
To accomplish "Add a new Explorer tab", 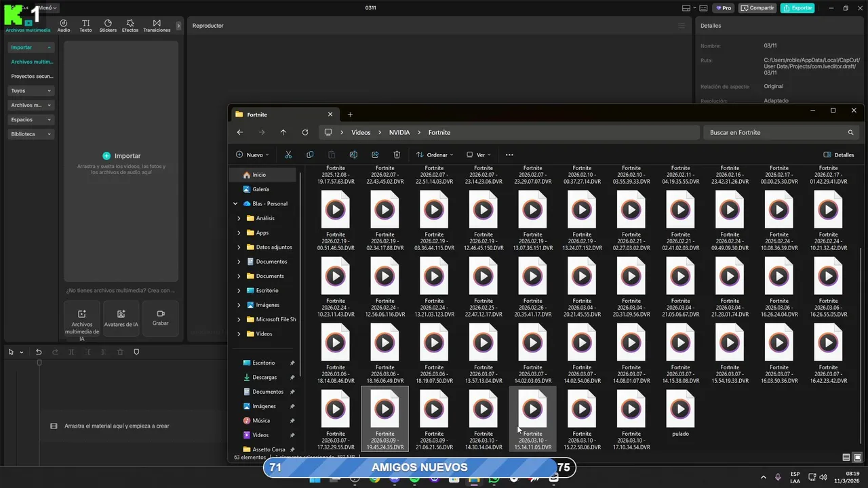I will pyautogui.click(x=350, y=115).
